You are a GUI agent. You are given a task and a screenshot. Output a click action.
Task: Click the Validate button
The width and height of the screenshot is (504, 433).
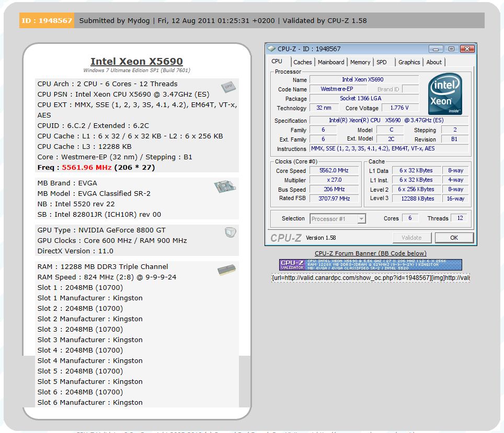(x=411, y=238)
